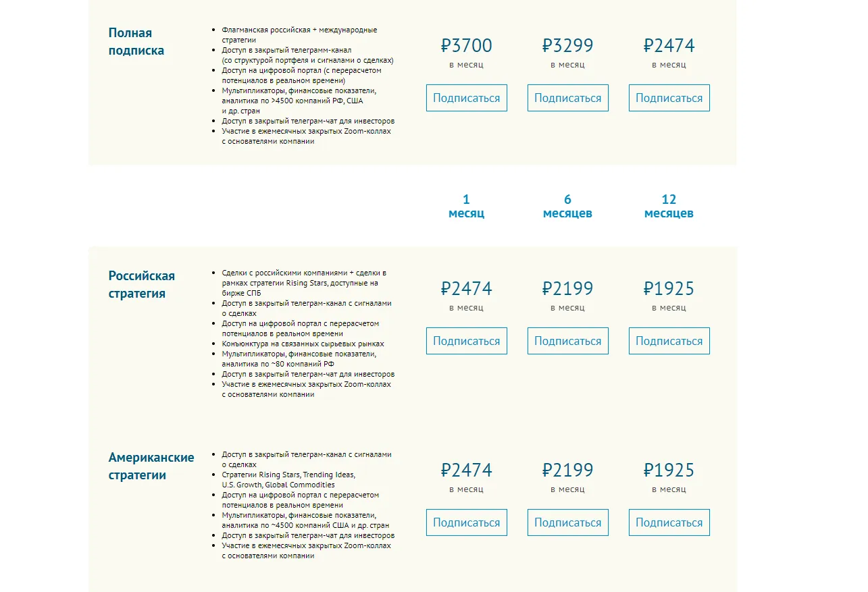The image size is (868, 592).
Task: Click the Российская стратегия ₽1925 price
Action: click(669, 289)
